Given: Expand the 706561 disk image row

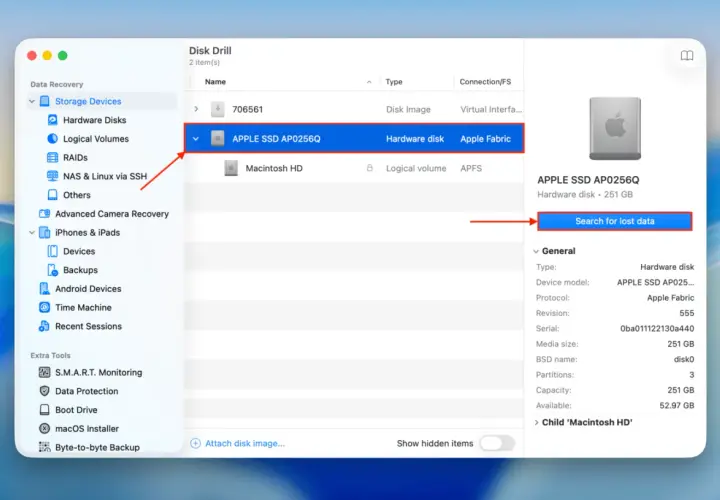Looking at the screenshot, I should [196, 109].
